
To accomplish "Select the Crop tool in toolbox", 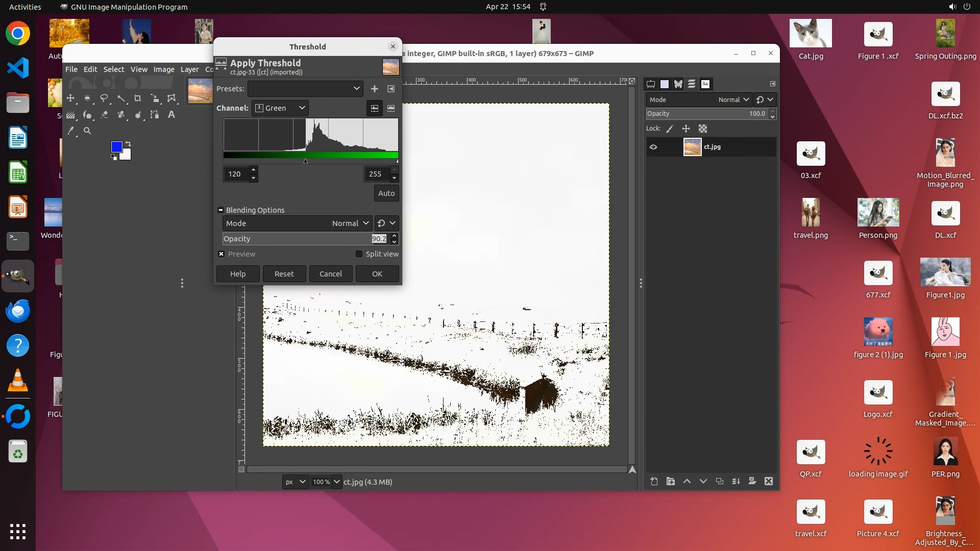I will pyautogui.click(x=138, y=98).
